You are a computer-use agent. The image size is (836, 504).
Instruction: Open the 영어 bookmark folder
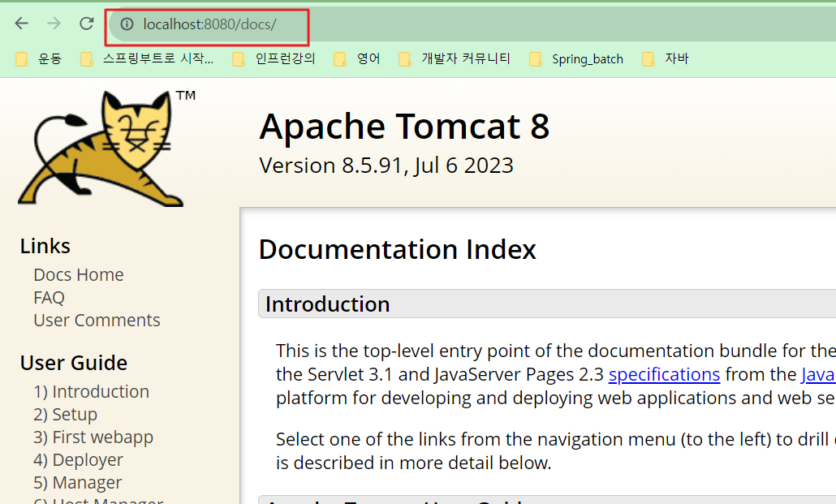point(357,58)
